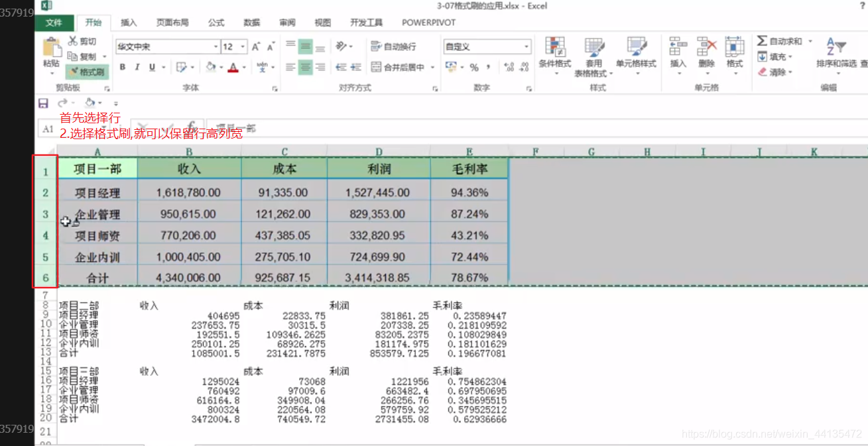
Task: Increase decimal places
Action: pyautogui.click(x=509, y=67)
